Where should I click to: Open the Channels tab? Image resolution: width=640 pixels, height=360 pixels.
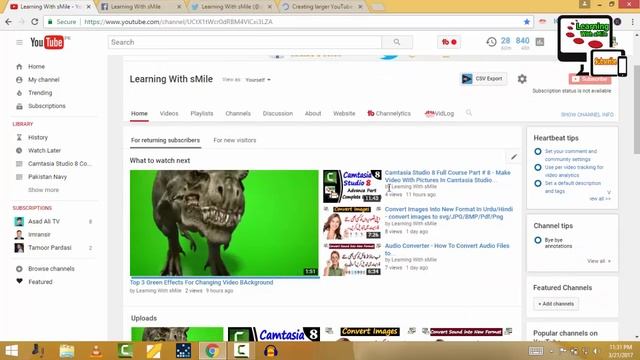point(238,113)
